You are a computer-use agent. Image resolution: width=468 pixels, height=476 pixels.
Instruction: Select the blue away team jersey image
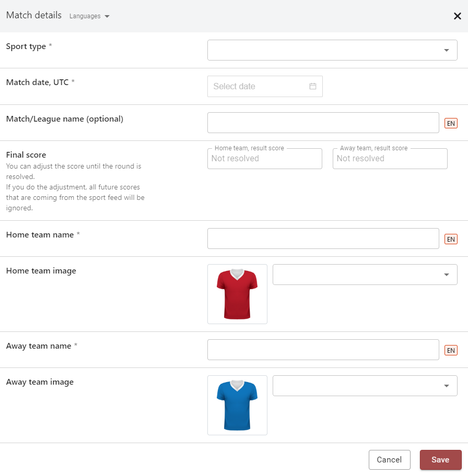pyautogui.click(x=237, y=405)
